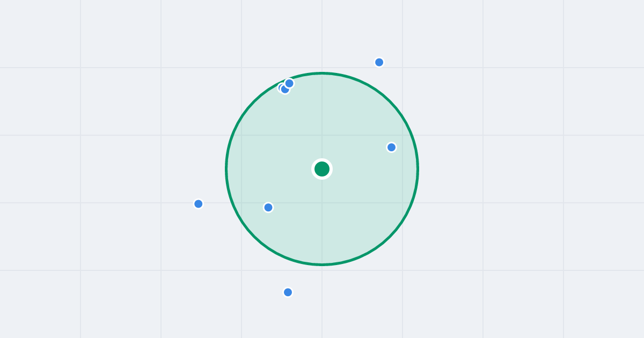The image size is (644, 338).
Task: Choose the blue dot below the green circle
Action: click(288, 292)
